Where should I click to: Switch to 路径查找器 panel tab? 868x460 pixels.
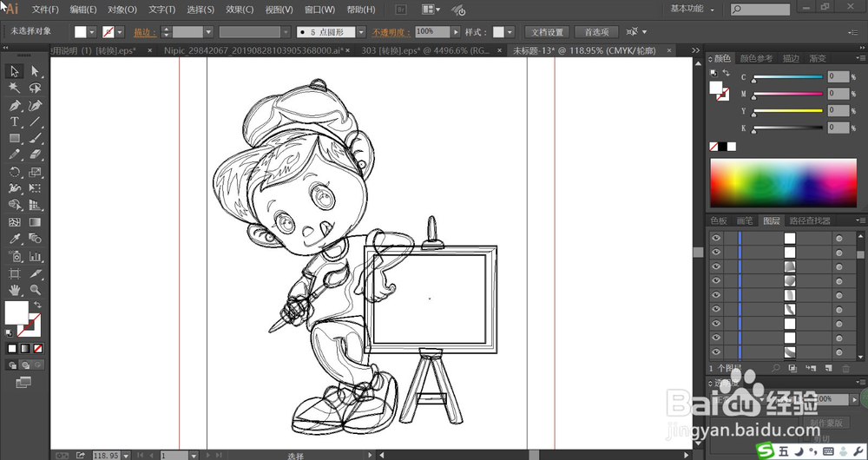click(810, 220)
